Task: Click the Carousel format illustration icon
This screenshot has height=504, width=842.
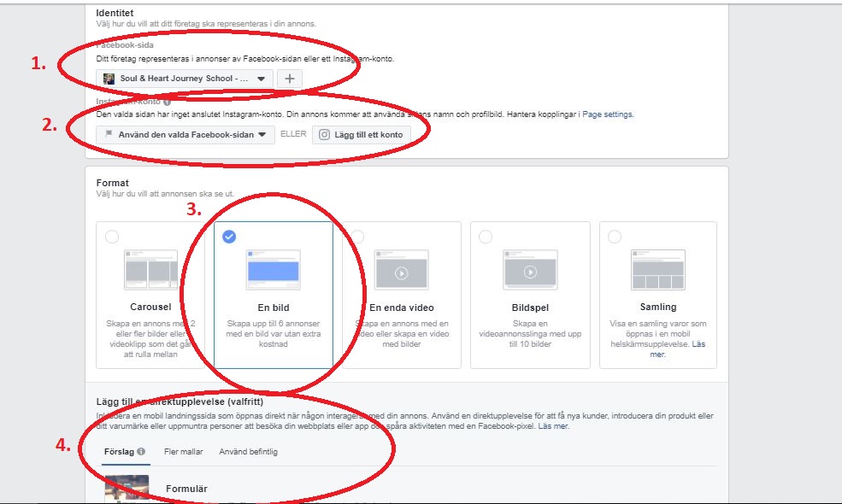Action: point(150,270)
